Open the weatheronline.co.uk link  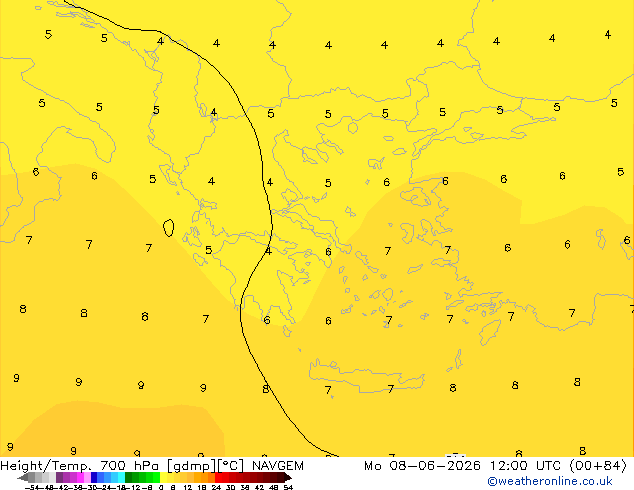click(550, 482)
